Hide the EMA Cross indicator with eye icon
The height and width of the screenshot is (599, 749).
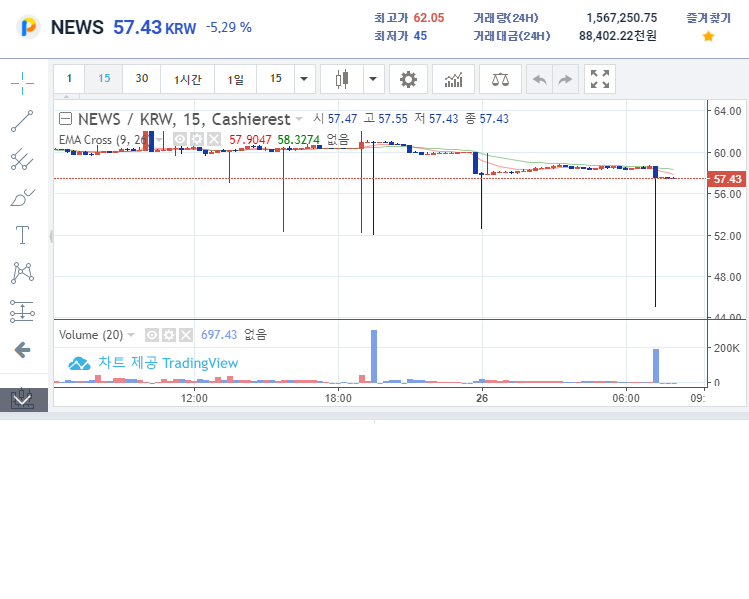coord(180,139)
